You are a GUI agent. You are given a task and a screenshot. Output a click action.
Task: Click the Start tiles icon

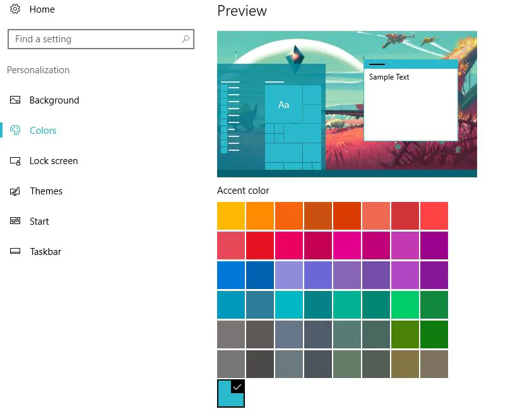(x=15, y=221)
